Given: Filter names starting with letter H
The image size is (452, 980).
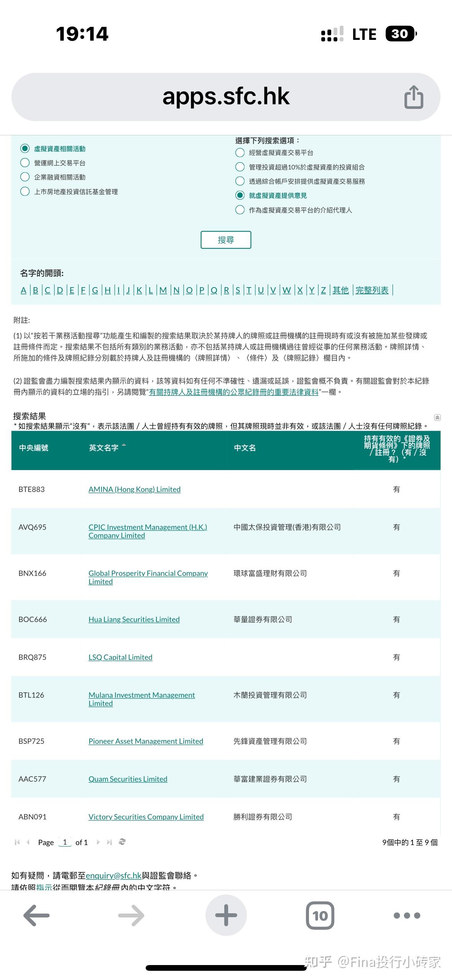Looking at the screenshot, I should pyautogui.click(x=108, y=290).
